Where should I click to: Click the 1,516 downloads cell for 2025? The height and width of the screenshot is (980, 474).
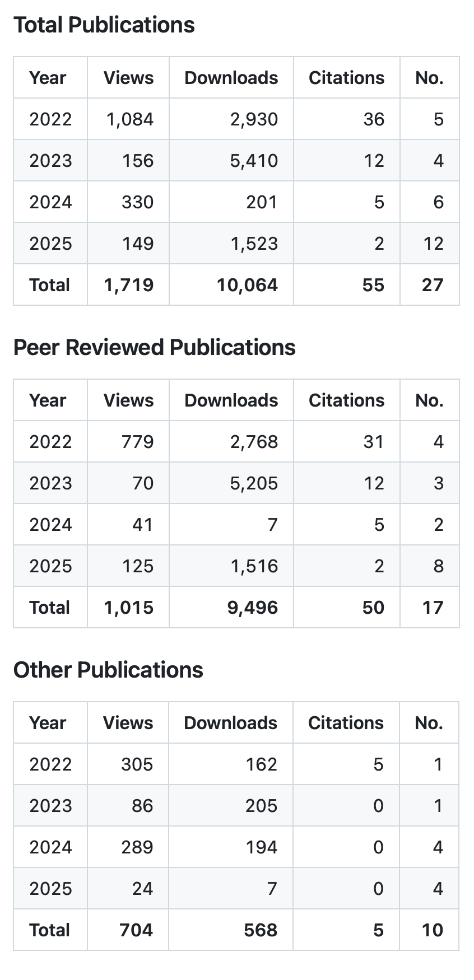[254, 566]
